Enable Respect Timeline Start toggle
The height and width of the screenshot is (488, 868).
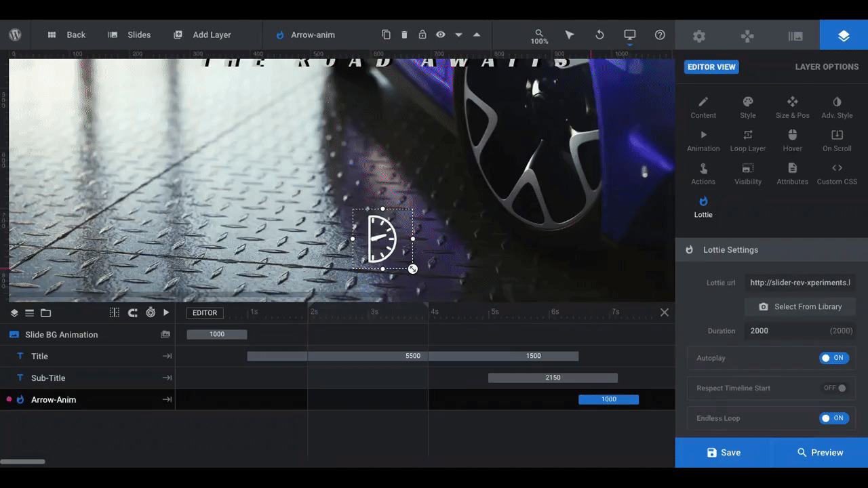[x=834, y=388]
